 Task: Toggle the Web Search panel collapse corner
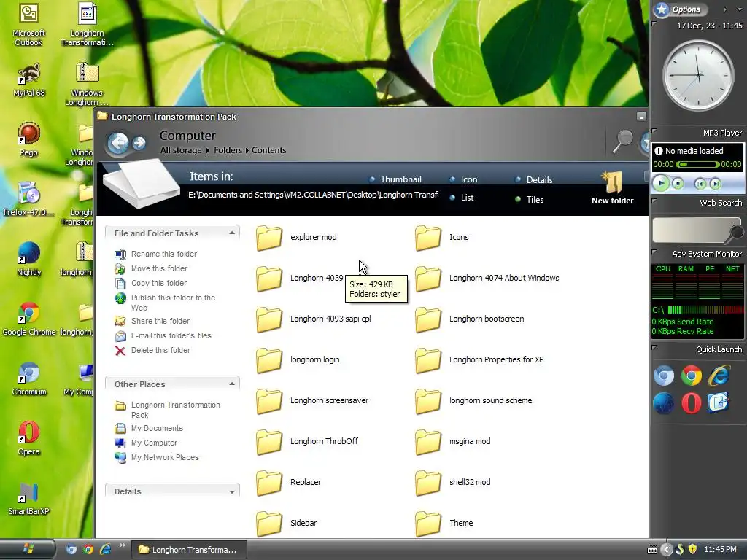[654, 201]
